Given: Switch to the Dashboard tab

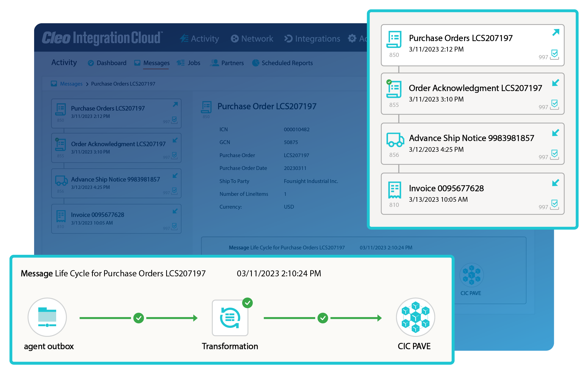Looking at the screenshot, I should [x=107, y=63].
